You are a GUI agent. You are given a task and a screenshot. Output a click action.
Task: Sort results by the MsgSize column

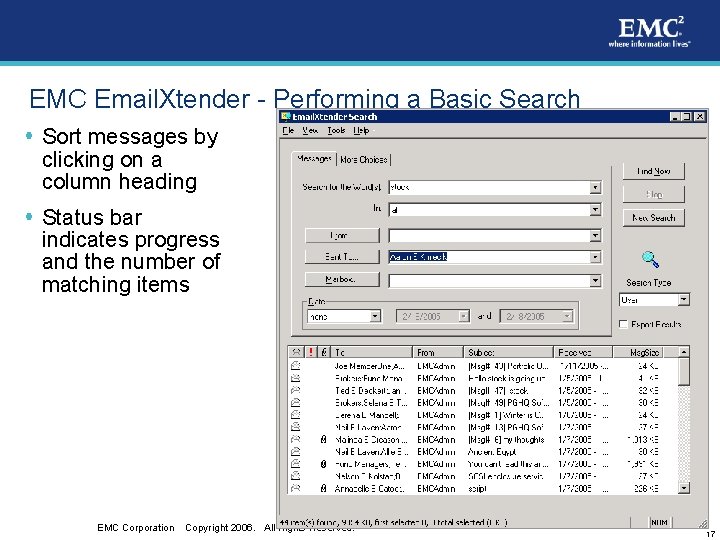coord(638,352)
